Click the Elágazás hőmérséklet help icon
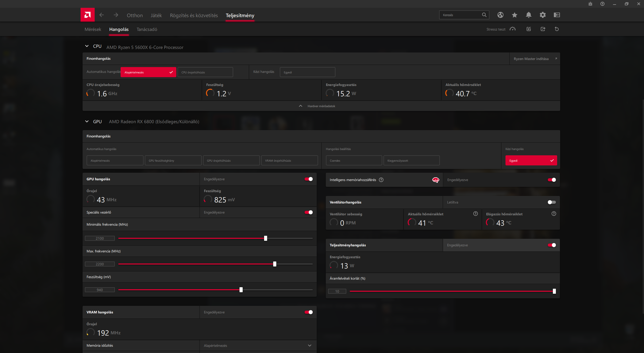This screenshot has height=353, width=644. click(x=554, y=214)
